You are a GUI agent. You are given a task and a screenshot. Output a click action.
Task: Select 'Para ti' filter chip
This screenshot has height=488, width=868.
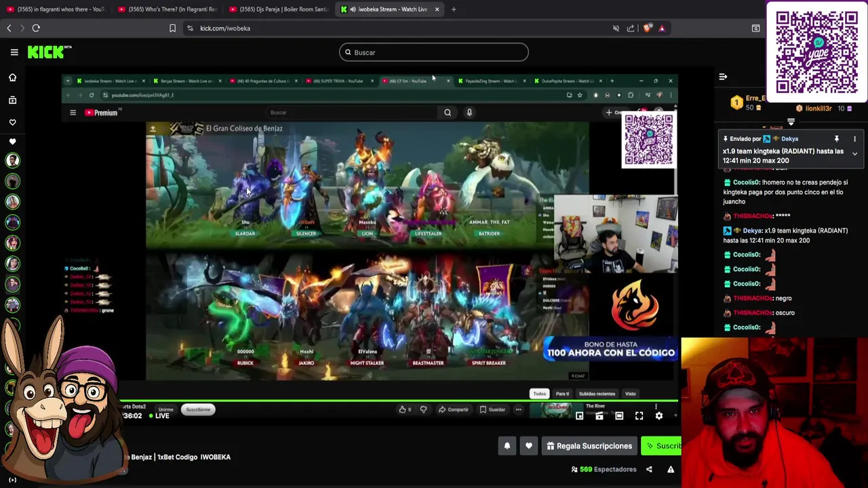(562, 394)
